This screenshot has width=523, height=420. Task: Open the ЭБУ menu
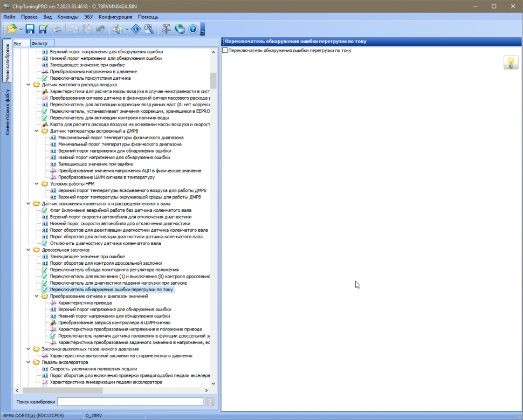pos(88,17)
